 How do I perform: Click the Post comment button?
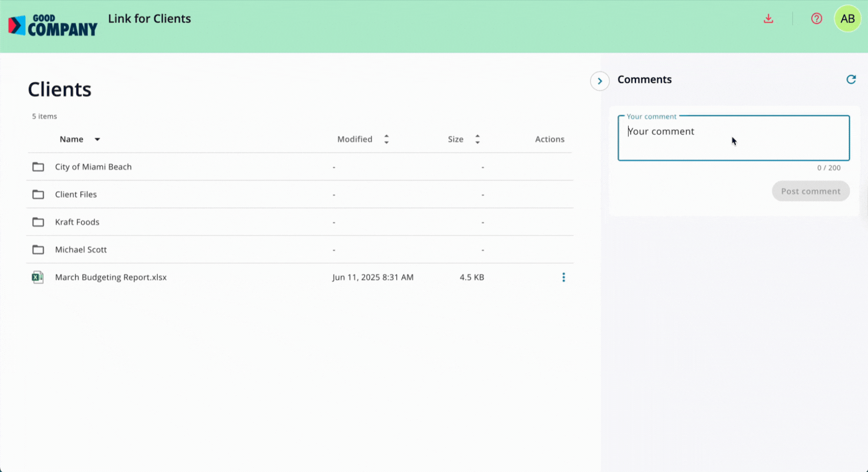coord(811,191)
